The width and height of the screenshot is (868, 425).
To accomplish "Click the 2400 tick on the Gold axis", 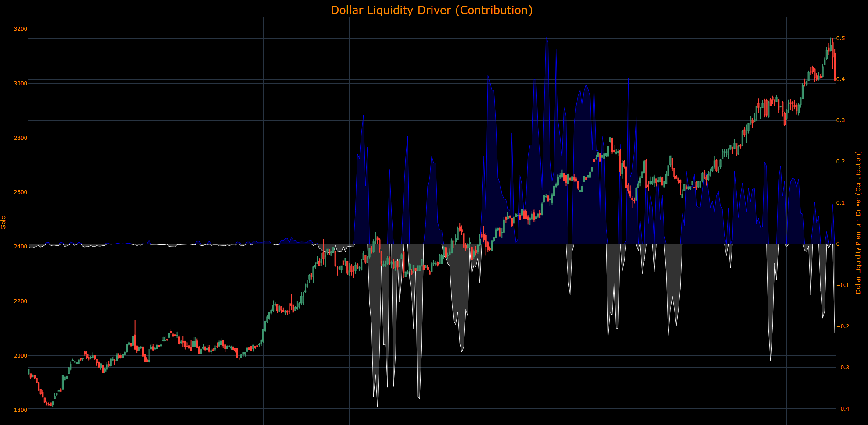I will [21, 247].
